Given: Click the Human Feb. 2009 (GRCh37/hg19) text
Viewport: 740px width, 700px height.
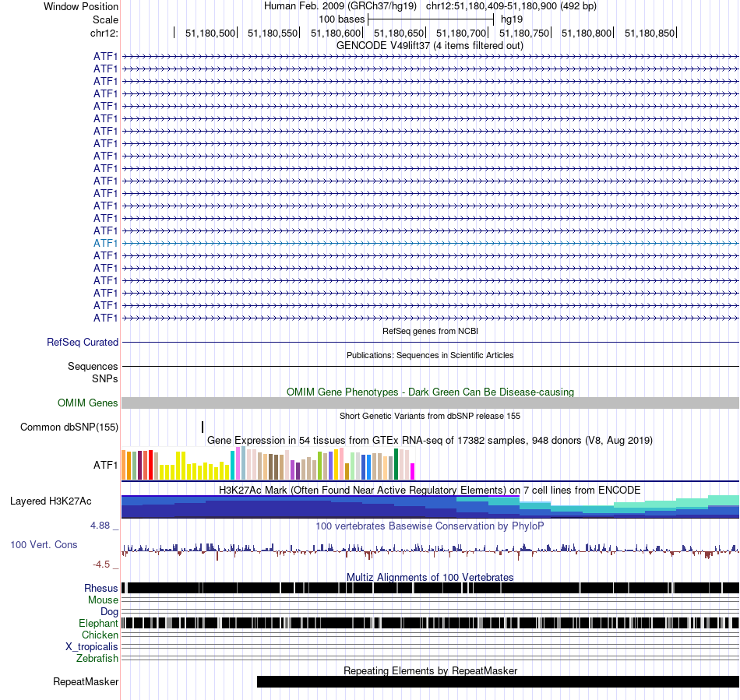Looking at the screenshot, I should click(x=340, y=6).
